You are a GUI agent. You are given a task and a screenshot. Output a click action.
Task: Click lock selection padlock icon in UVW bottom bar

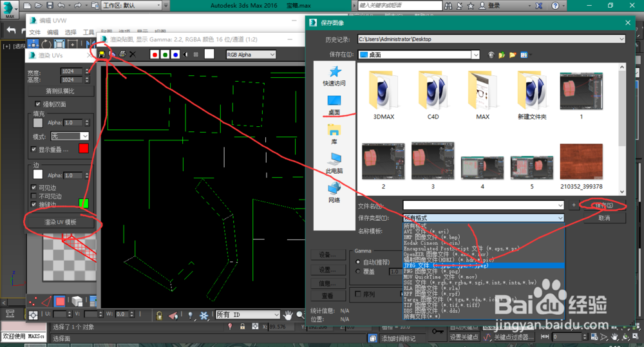click(159, 315)
